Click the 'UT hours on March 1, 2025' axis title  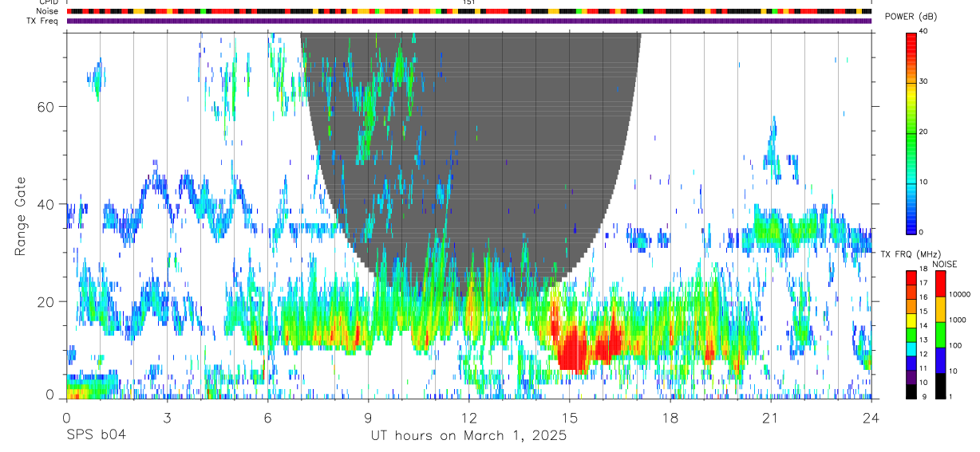coord(468,436)
